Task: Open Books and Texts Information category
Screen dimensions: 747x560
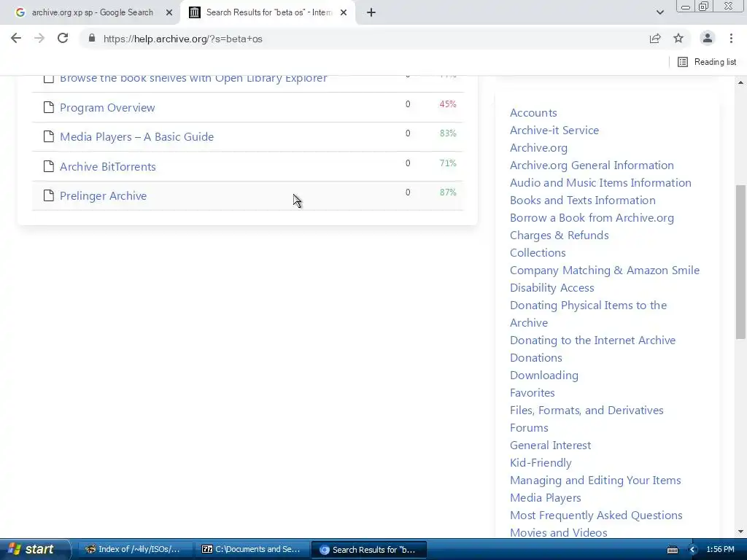Action: (x=583, y=200)
